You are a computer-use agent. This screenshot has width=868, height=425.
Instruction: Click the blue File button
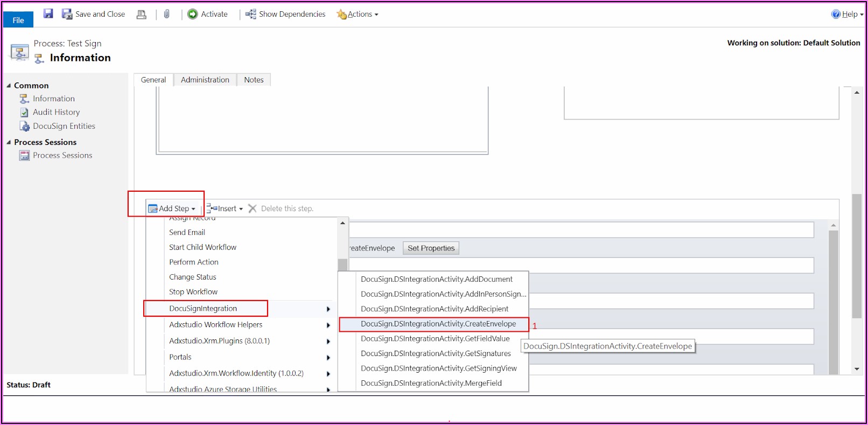click(x=18, y=20)
